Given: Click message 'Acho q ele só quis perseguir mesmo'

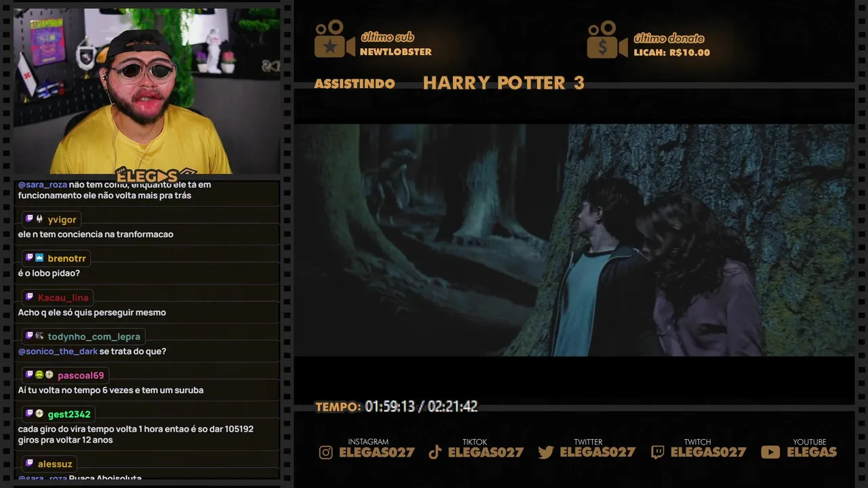Looking at the screenshot, I should click(92, 312).
